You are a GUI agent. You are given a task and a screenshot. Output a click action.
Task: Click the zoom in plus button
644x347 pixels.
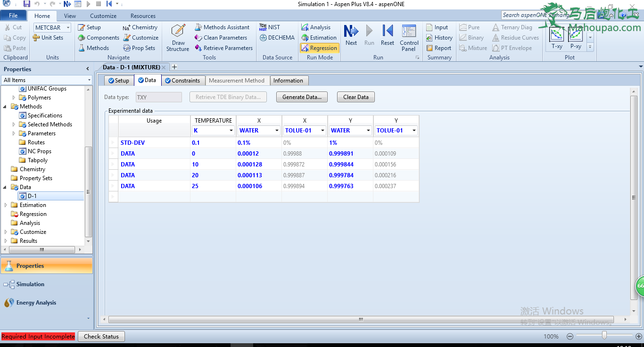[639, 336]
